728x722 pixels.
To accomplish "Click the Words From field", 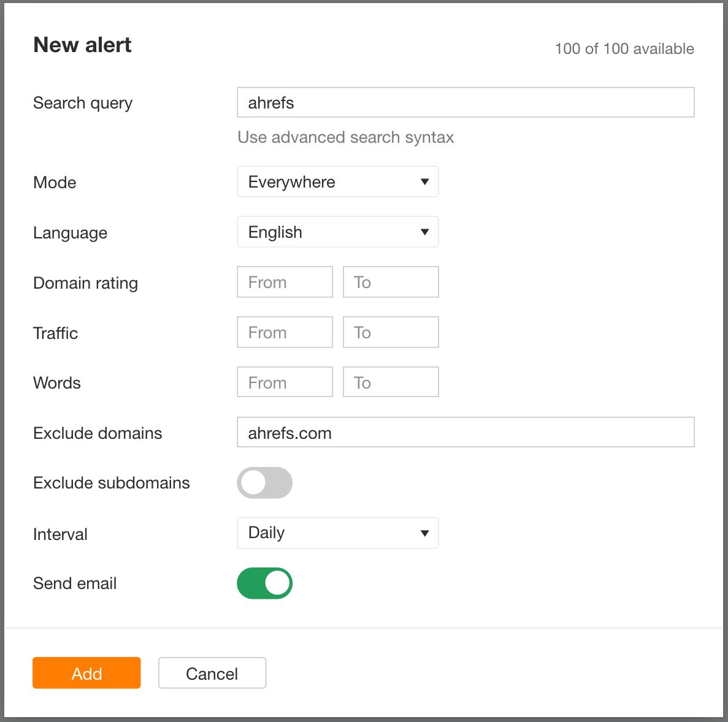I will (x=284, y=381).
